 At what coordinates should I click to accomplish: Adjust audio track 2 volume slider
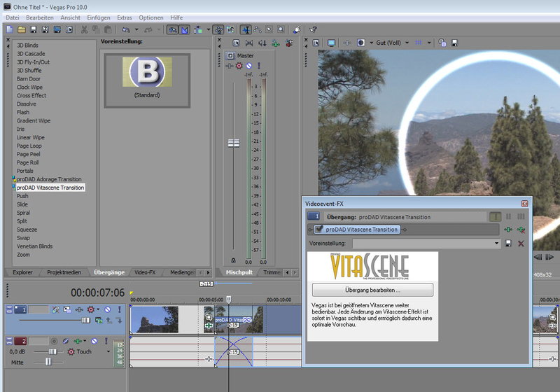coord(52,351)
